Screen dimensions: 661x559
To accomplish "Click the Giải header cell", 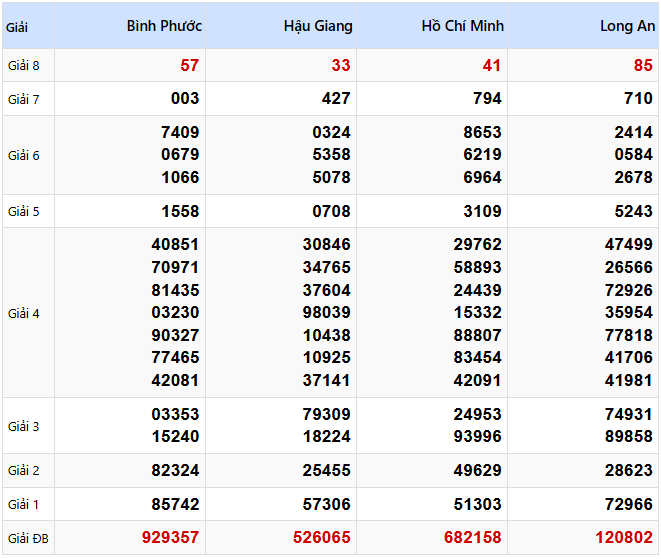I will (17, 27).
